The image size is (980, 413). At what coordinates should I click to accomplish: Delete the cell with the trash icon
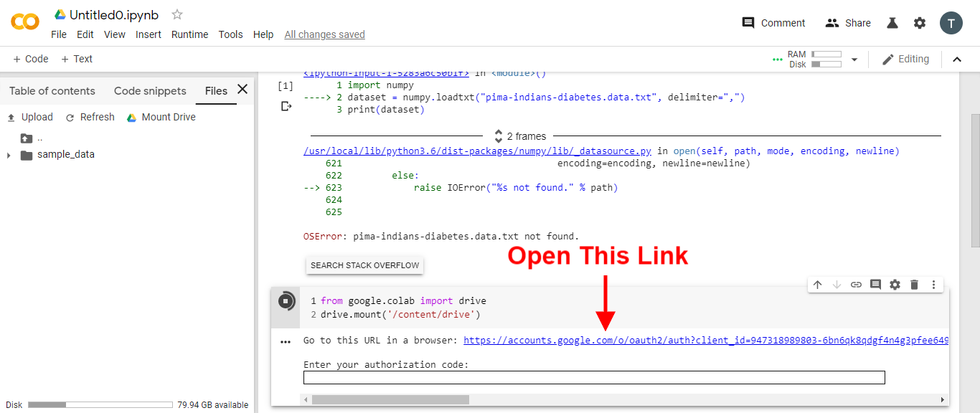coord(914,285)
